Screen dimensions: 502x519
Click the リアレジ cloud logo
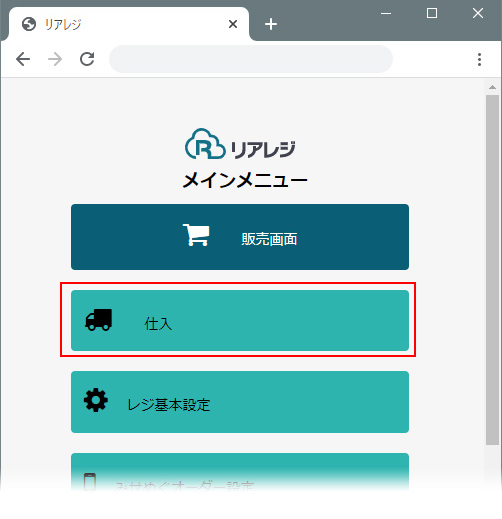tap(240, 144)
